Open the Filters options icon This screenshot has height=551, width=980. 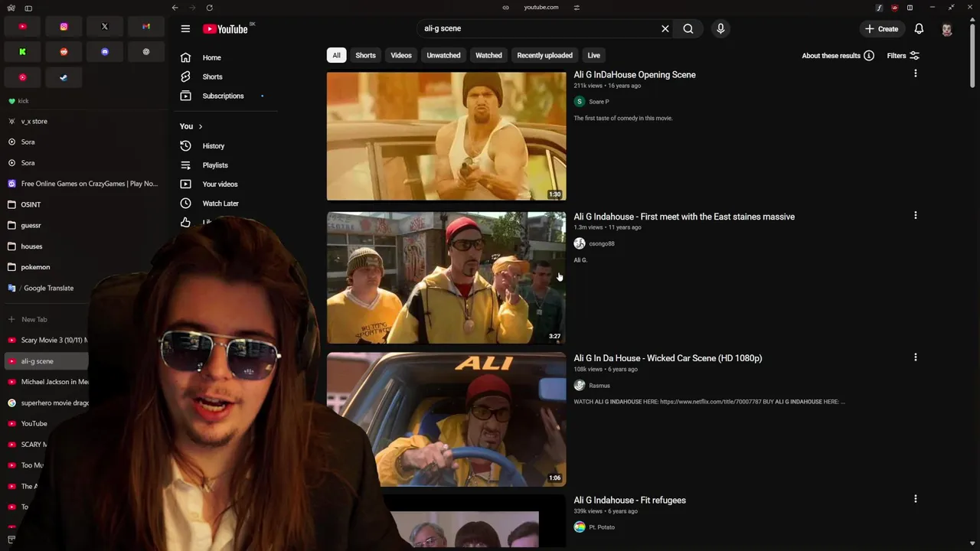(914, 55)
